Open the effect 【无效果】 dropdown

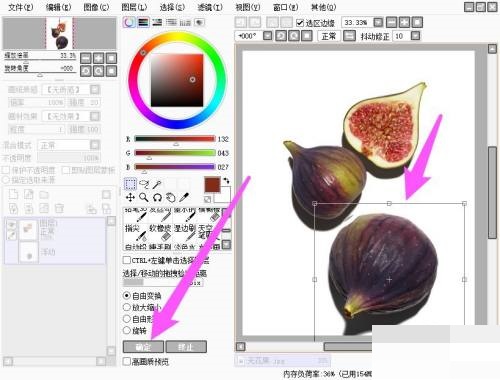pyautogui.click(x=95, y=116)
